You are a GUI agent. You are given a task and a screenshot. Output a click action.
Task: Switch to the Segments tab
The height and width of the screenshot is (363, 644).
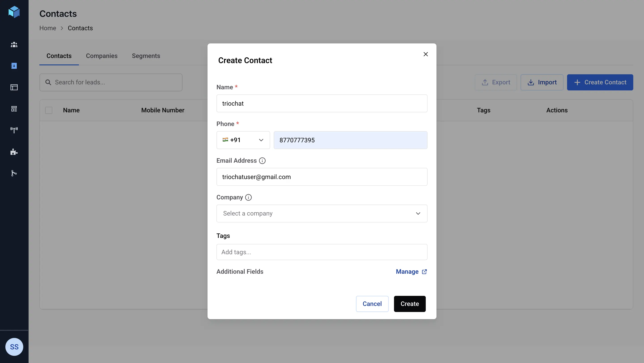[146, 56]
